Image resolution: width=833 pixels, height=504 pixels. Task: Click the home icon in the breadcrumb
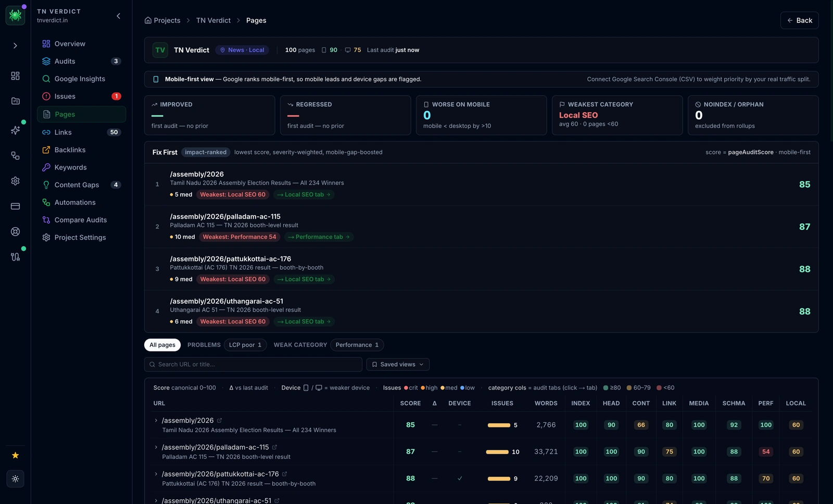coord(148,20)
